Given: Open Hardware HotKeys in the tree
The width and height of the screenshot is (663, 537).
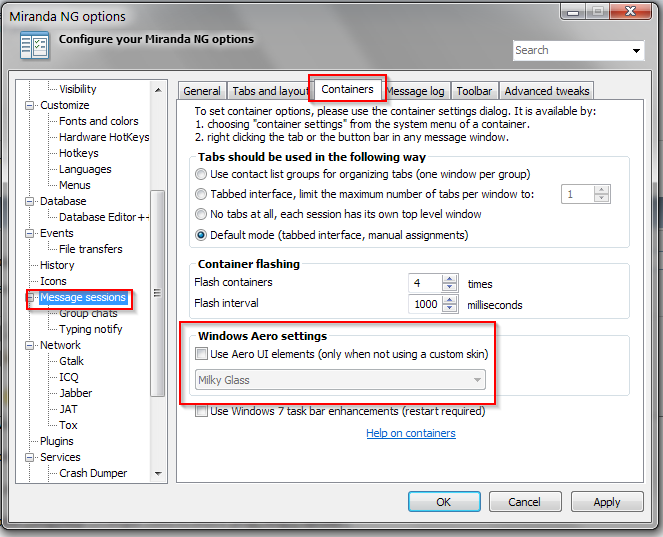Looking at the screenshot, I should [104, 137].
